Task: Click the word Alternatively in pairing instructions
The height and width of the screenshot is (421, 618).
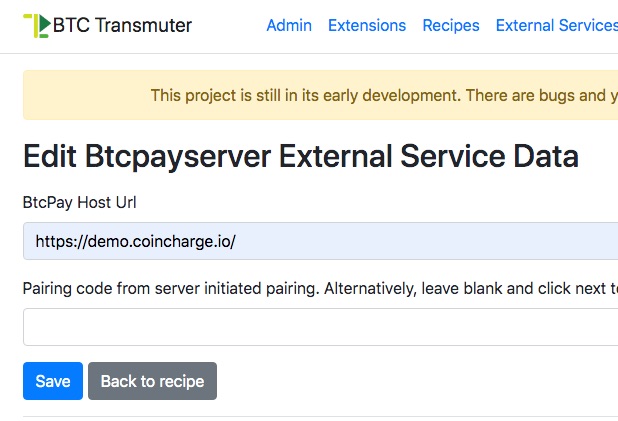Action: click(x=366, y=289)
